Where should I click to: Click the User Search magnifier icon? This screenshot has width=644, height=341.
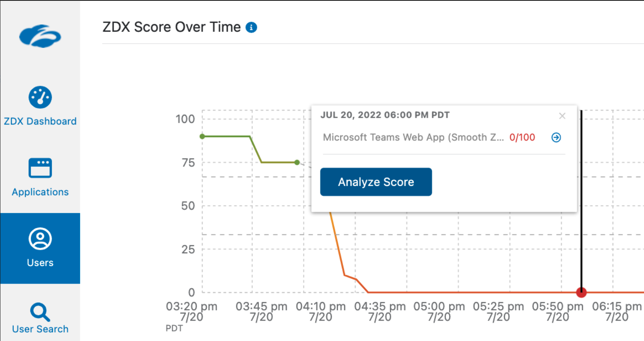pos(40,312)
